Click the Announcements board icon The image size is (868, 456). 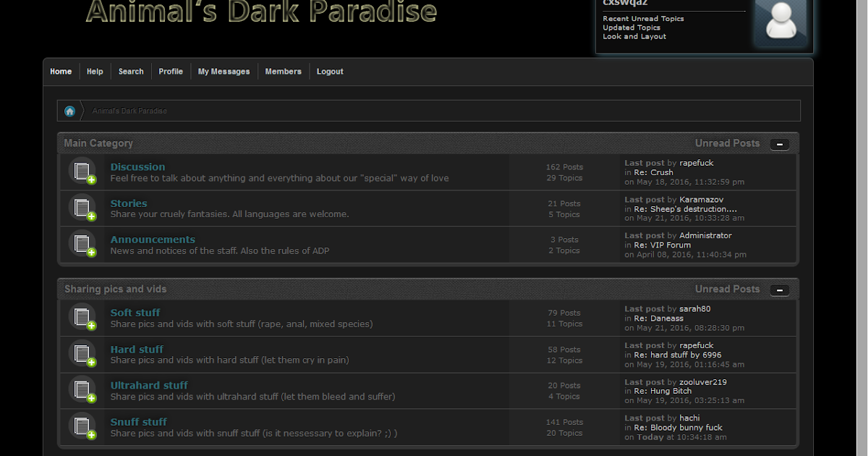tap(82, 244)
